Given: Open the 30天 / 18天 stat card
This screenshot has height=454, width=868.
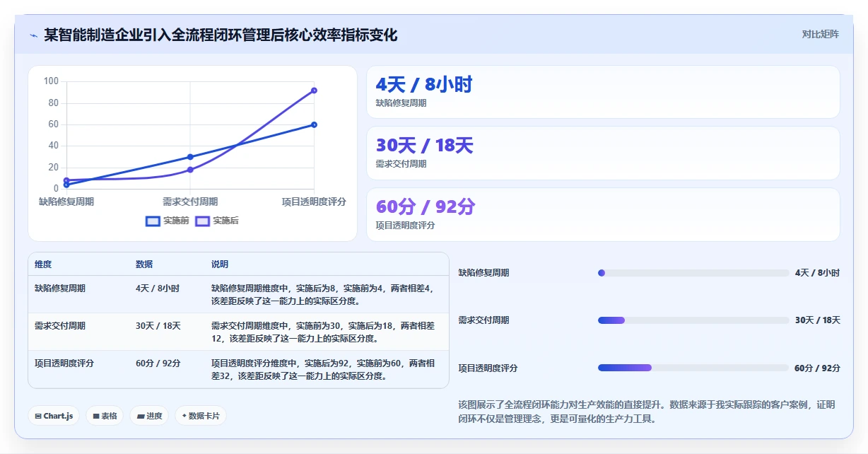Looking at the screenshot, I should pos(603,153).
